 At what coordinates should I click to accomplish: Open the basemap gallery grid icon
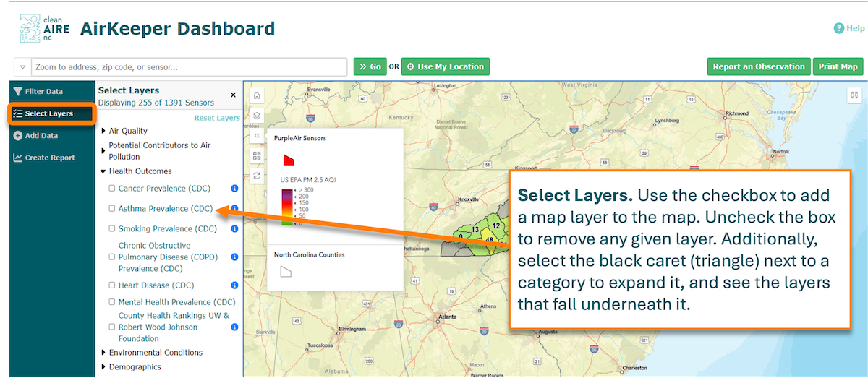click(x=257, y=155)
